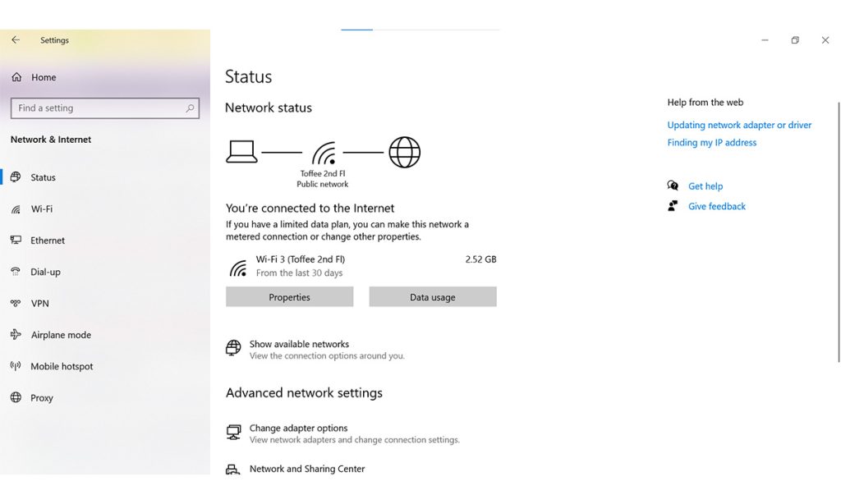The width and height of the screenshot is (841, 504).
Task: Select the Wi-Fi icon in sidebar
Action: (16, 208)
